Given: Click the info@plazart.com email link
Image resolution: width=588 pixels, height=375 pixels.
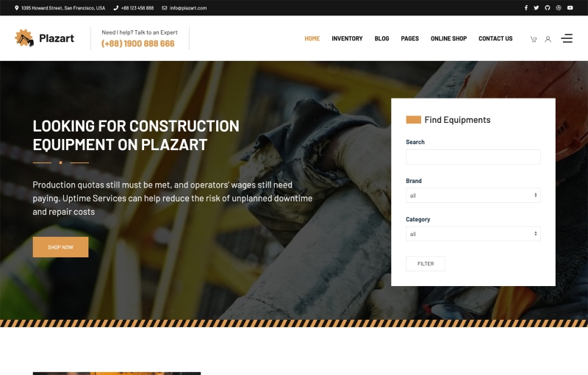Looking at the screenshot, I should [188, 8].
